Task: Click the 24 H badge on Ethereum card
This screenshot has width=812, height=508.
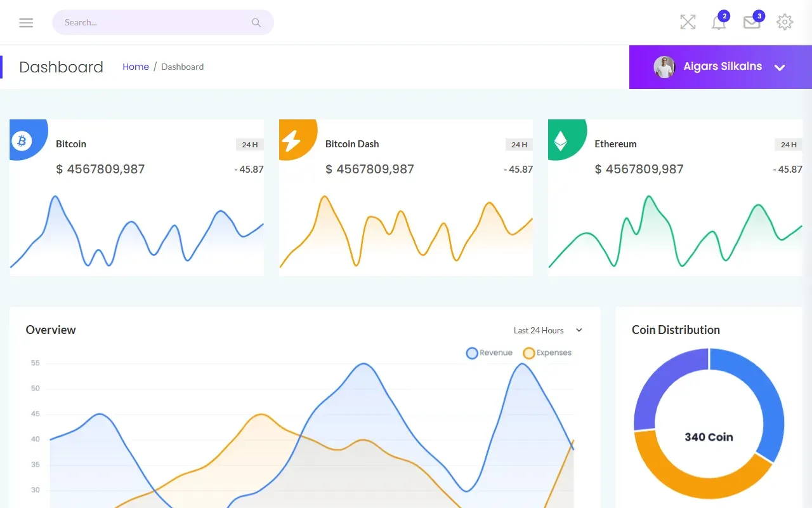Action: [x=789, y=145]
